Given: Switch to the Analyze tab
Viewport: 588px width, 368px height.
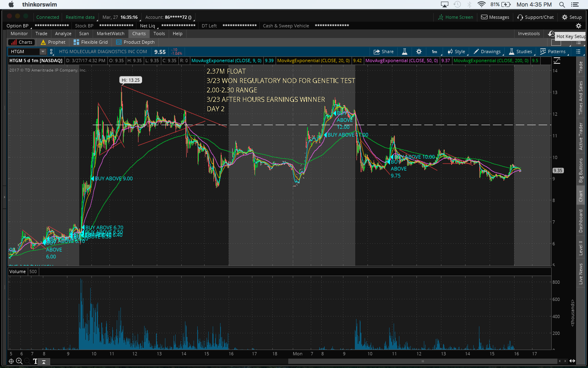Looking at the screenshot, I should pos(63,34).
